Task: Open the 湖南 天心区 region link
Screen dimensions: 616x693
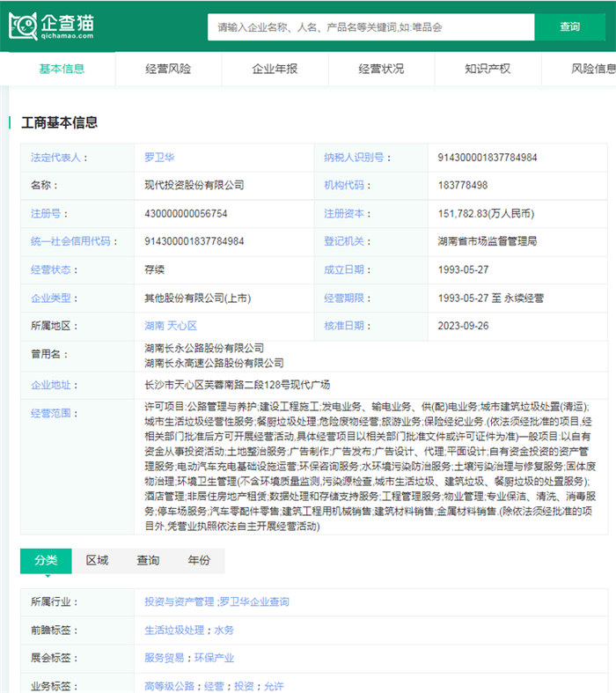Action: [x=171, y=326]
